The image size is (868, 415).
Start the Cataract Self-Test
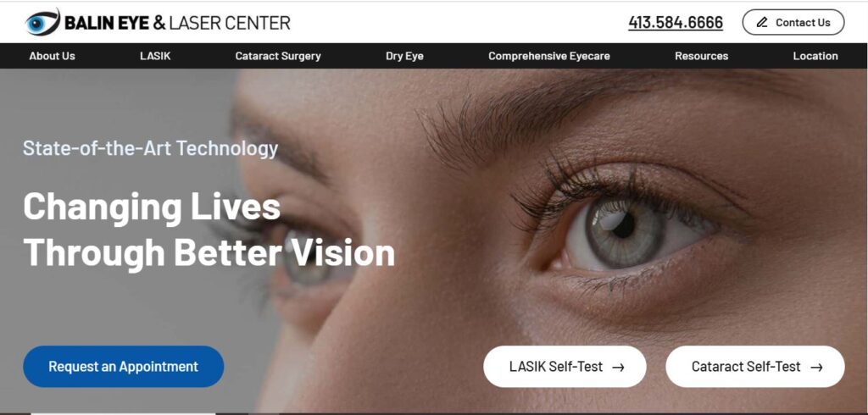[x=755, y=367]
